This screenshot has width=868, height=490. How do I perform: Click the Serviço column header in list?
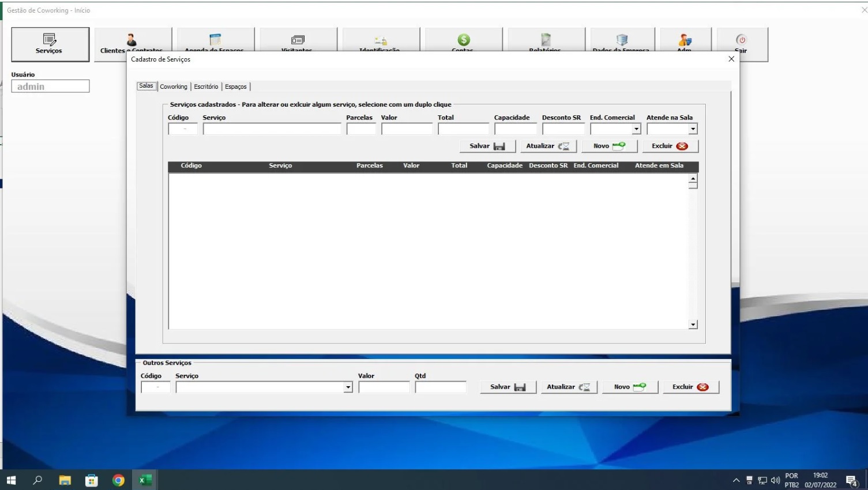[280, 165]
